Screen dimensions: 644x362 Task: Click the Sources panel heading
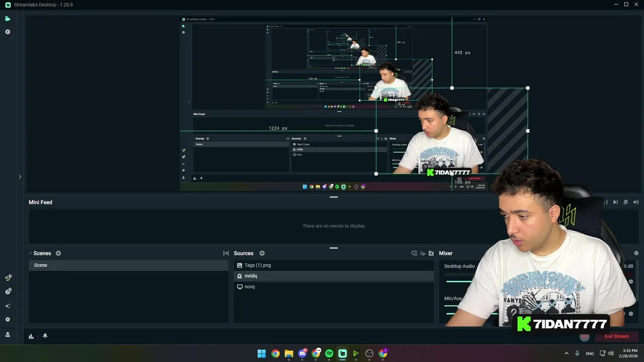(244, 253)
